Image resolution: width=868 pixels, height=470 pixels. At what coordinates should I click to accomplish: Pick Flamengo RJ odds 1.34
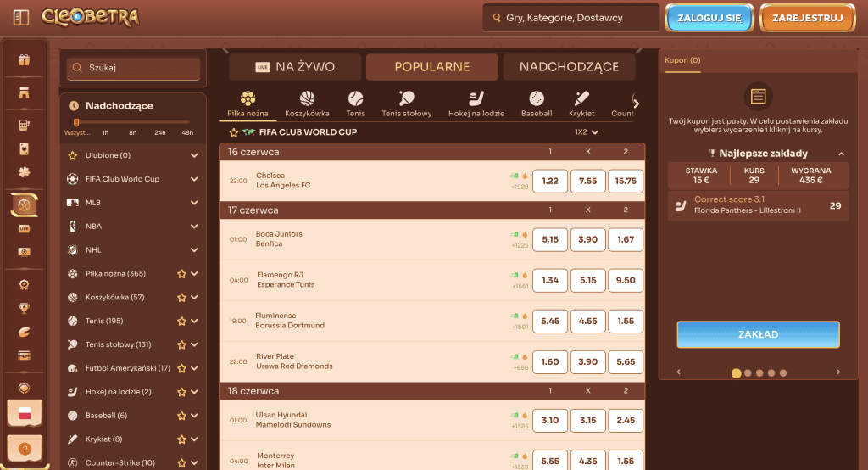click(x=549, y=281)
